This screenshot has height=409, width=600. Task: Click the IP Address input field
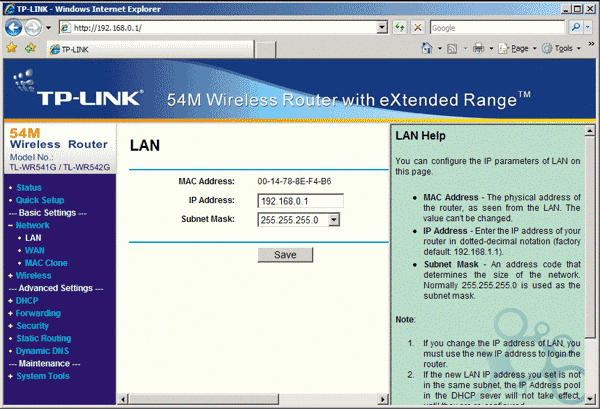coord(300,201)
